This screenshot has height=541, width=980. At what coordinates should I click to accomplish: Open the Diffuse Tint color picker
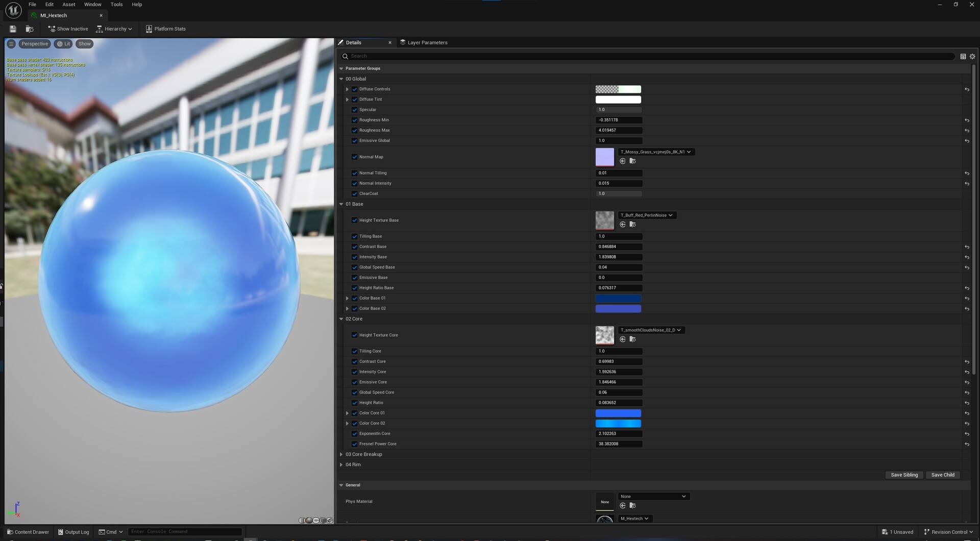click(618, 100)
